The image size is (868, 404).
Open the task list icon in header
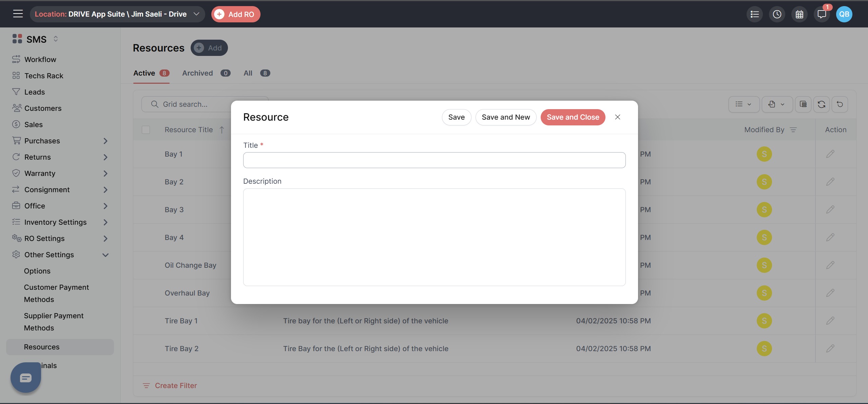pos(754,14)
